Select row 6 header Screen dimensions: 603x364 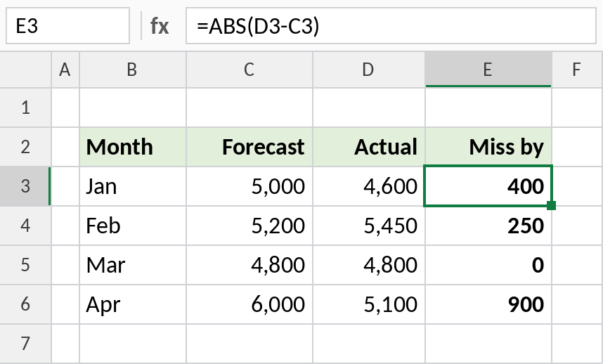coord(25,304)
